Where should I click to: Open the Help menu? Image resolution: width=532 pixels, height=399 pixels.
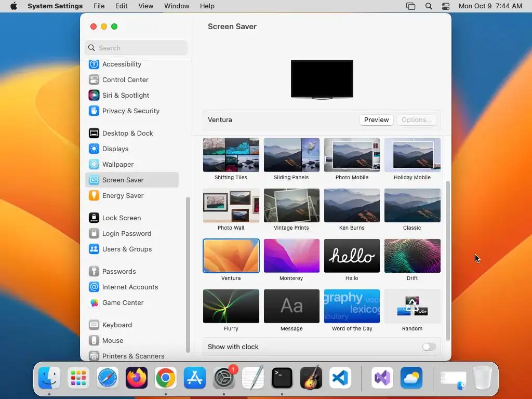(207, 6)
